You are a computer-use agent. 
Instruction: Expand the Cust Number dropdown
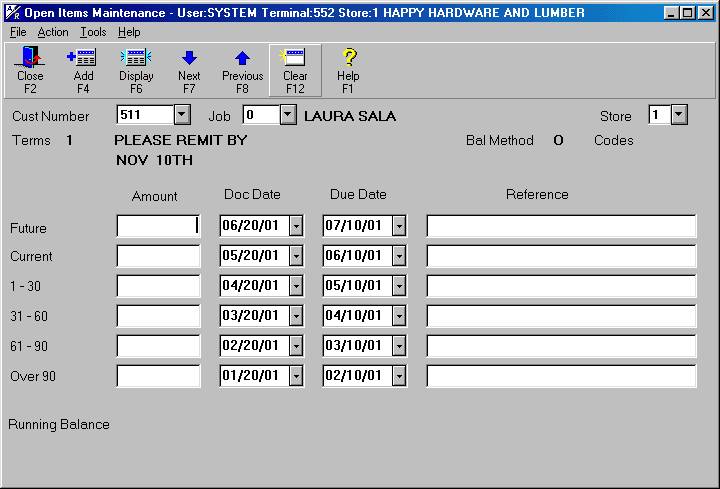(x=182, y=115)
